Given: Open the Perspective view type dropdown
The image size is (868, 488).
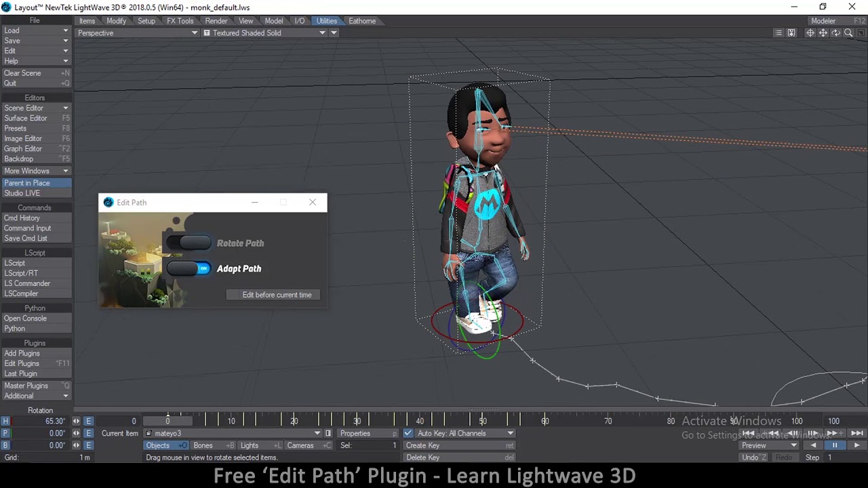Looking at the screenshot, I should click(x=137, y=33).
